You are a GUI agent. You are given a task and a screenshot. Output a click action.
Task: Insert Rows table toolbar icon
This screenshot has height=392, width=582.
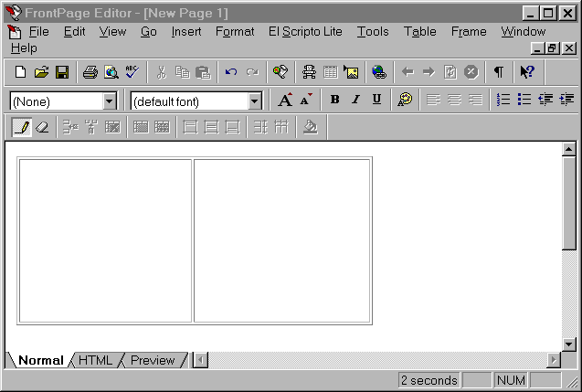click(70, 127)
